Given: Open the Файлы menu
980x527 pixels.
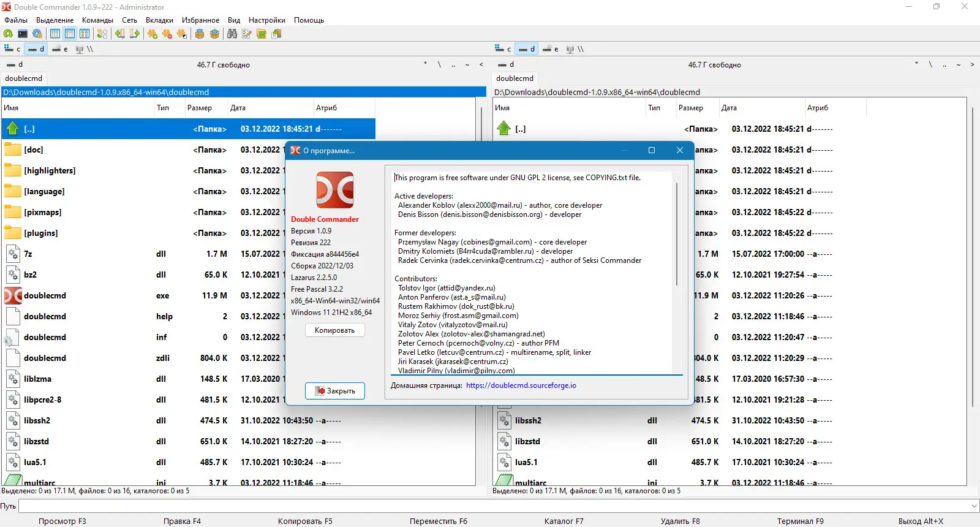Looking at the screenshot, I should 16,20.
